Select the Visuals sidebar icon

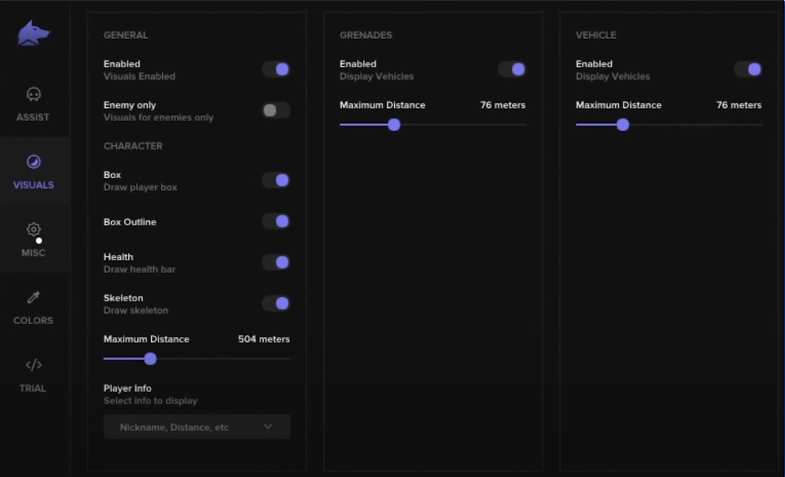[33, 162]
